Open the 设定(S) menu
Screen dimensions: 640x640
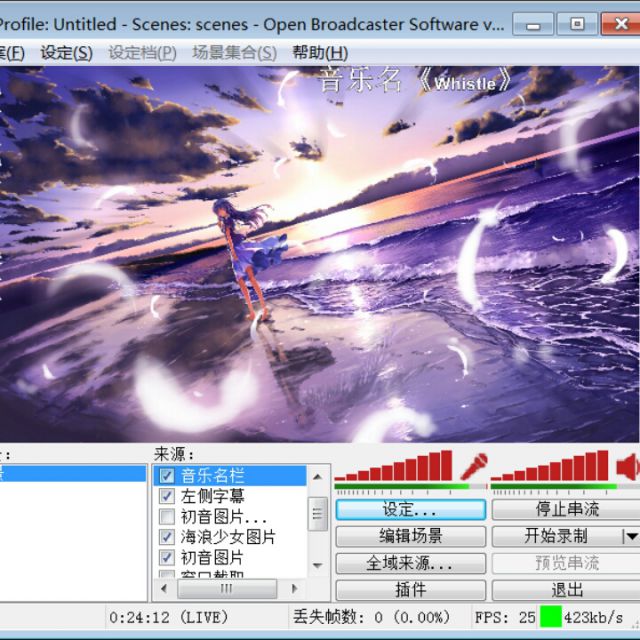tap(67, 53)
